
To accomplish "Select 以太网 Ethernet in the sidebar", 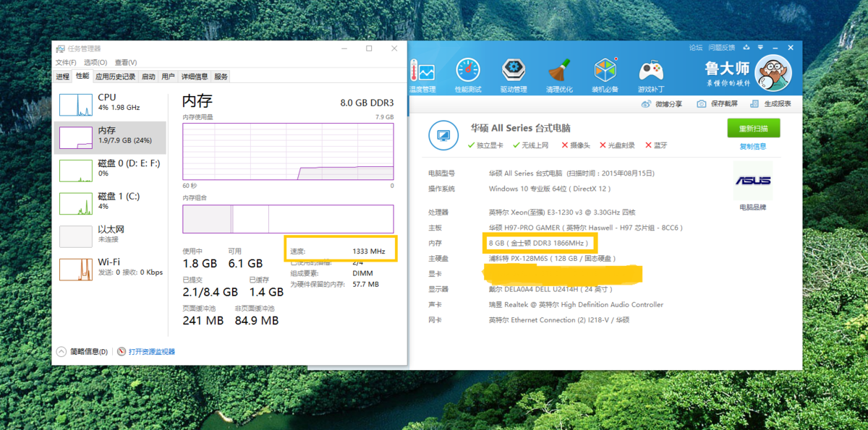I will point(110,236).
